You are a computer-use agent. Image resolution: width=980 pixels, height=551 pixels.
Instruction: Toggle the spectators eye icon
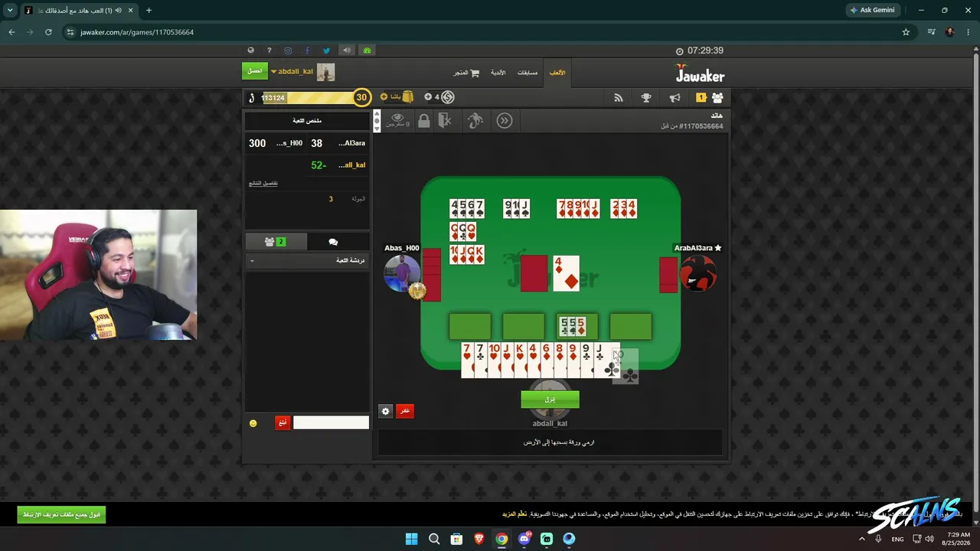click(x=397, y=120)
